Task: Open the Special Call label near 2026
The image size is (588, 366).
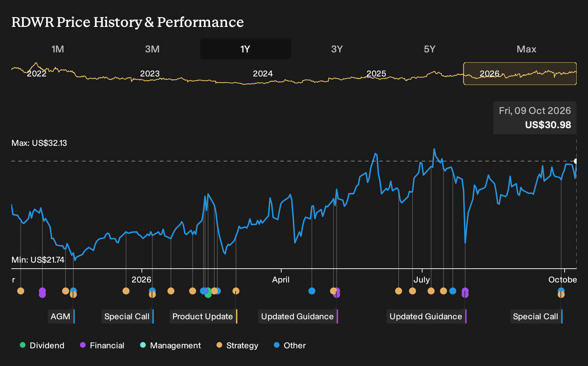Action: tap(128, 316)
